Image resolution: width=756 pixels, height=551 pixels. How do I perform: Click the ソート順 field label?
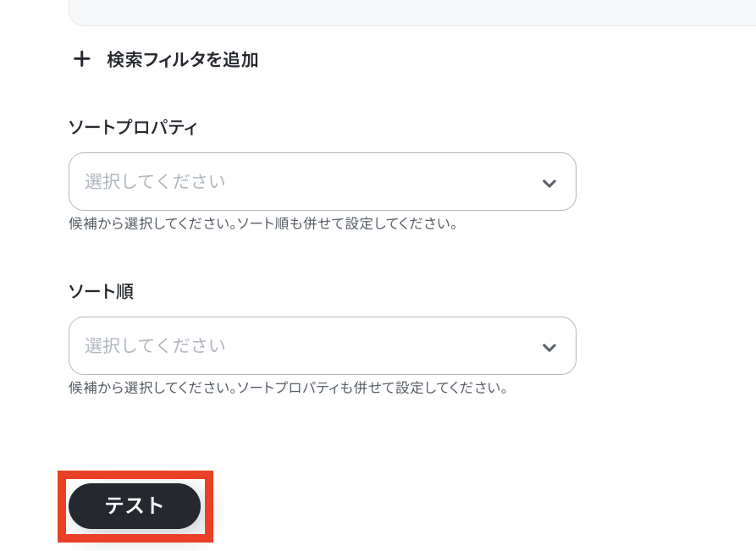[x=101, y=292]
